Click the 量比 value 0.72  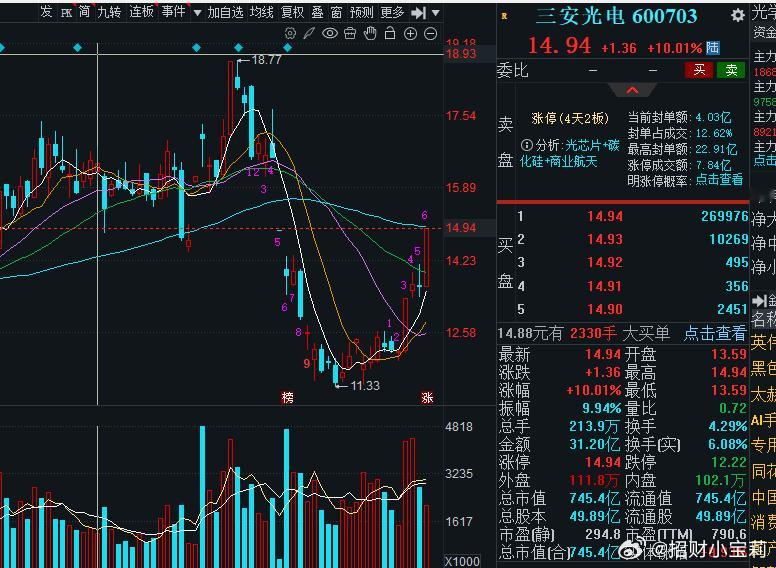(x=733, y=408)
